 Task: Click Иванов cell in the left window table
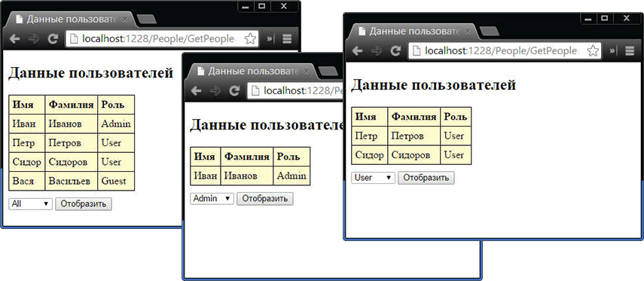click(71, 124)
